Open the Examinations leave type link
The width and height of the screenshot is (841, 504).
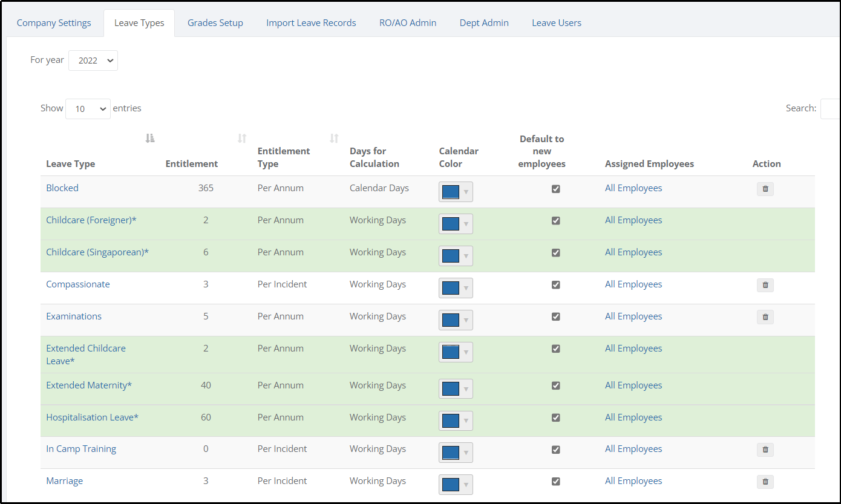[74, 316]
